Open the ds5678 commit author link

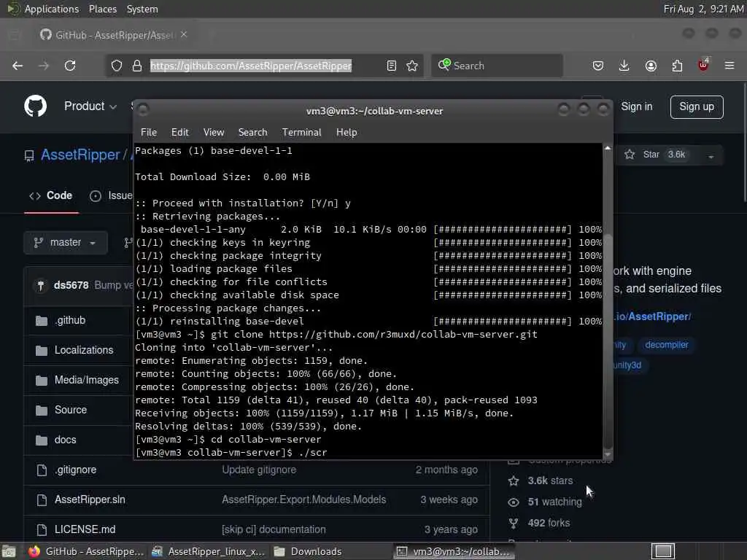click(x=71, y=285)
